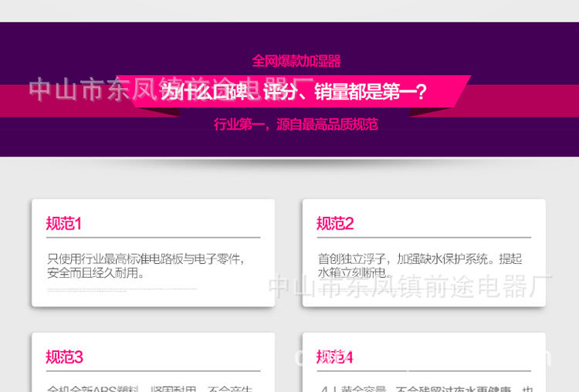Select the subtitle 行业第一，源自最高品质规范
The image size is (579, 392).
point(296,124)
